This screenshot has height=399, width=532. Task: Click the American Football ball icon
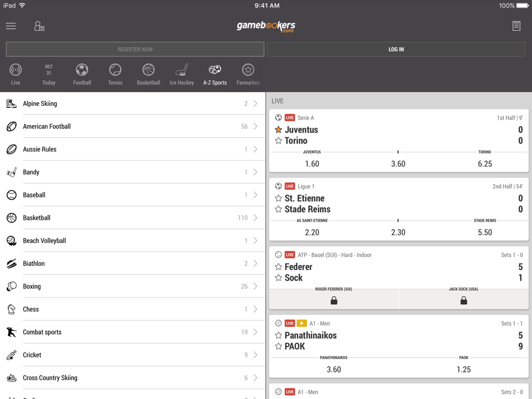[x=12, y=127]
